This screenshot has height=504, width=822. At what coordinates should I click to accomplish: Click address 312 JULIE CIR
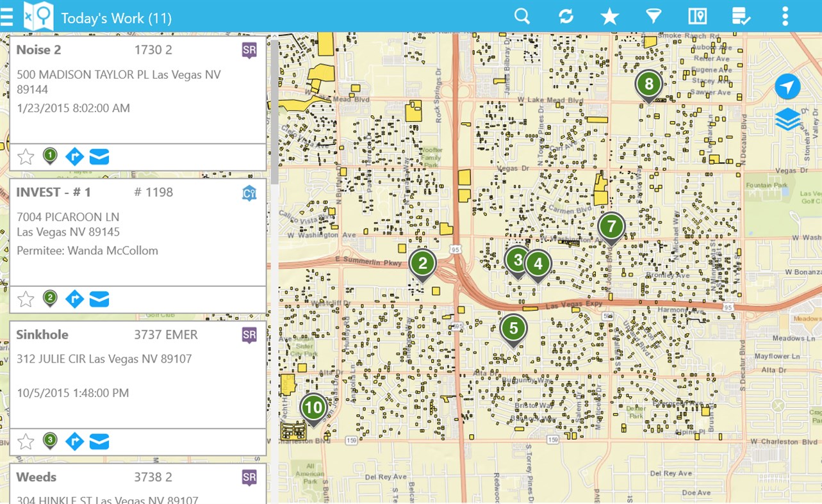coord(104,359)
